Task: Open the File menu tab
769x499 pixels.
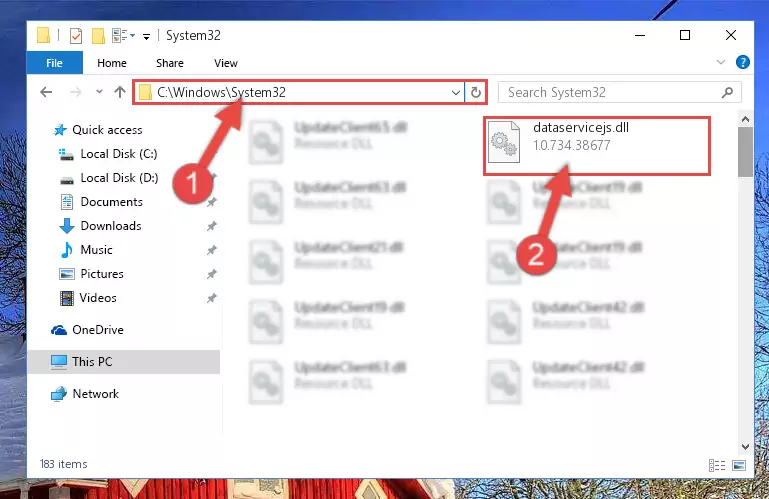Action: tap(54, 63)
